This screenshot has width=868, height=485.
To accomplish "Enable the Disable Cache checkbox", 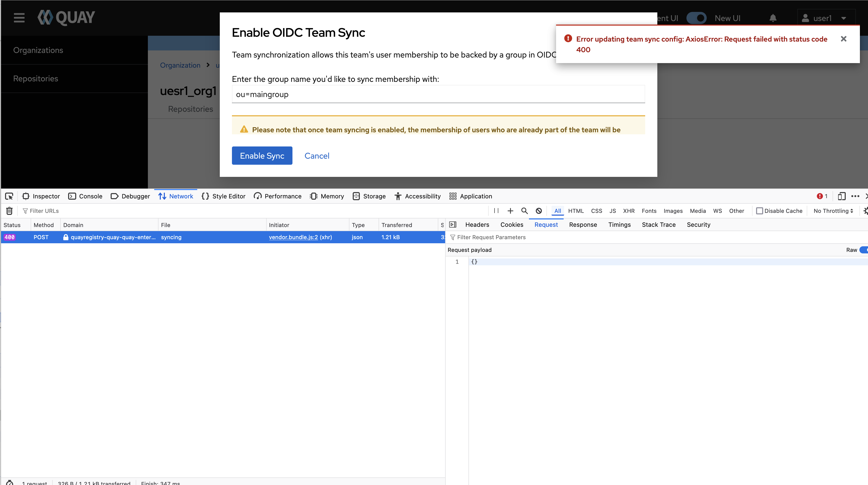I will click(x=760, y=211).
